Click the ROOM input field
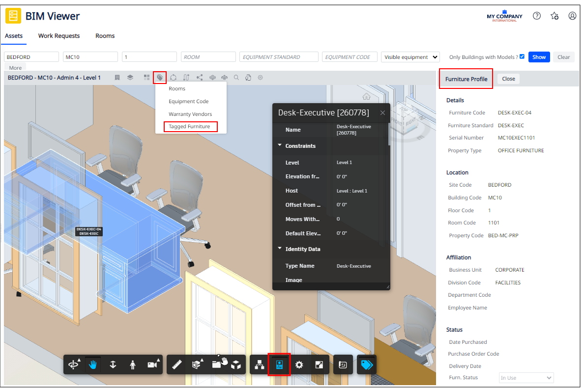This screenshot has height=392, width=585. click(x=207, y=57)
